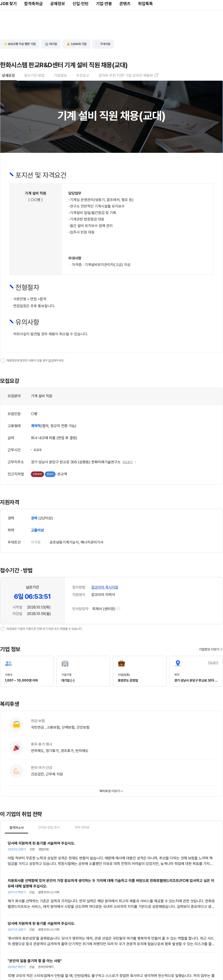223x980 pixels.
Task: Select the 상세요강 tab
Action: click(8, 75)
